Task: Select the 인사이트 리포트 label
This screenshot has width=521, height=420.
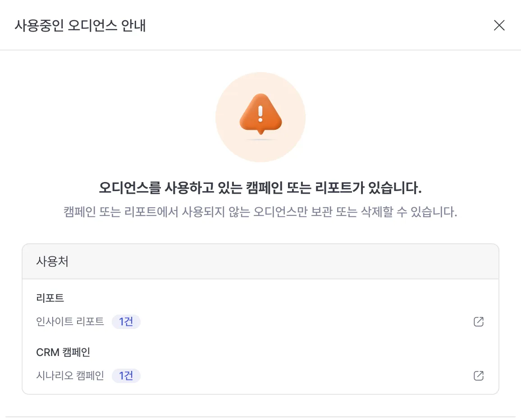Action: [x=70, y=322]
